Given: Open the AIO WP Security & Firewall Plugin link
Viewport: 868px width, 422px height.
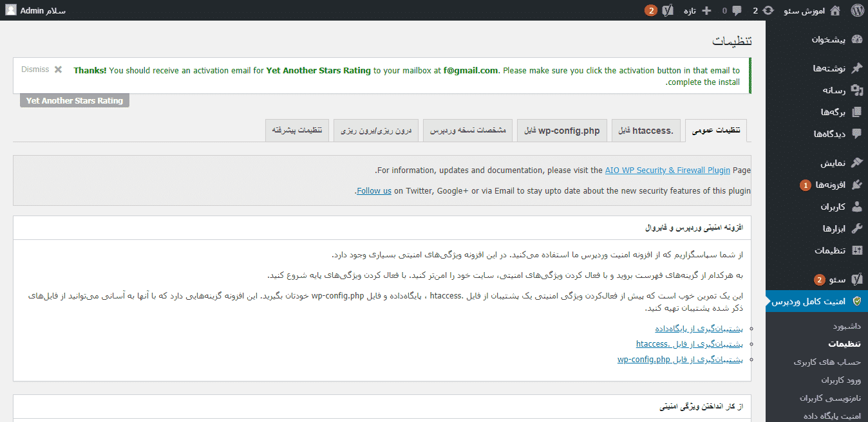Looking at the screenshot, I should click(668, 170).
